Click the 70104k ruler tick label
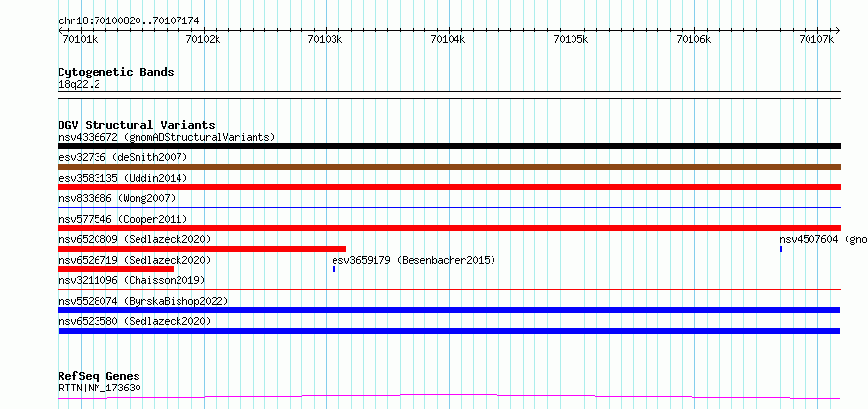The width and height of the screenshot is (868, 409). pyautogui.click(x=449, y=39)
